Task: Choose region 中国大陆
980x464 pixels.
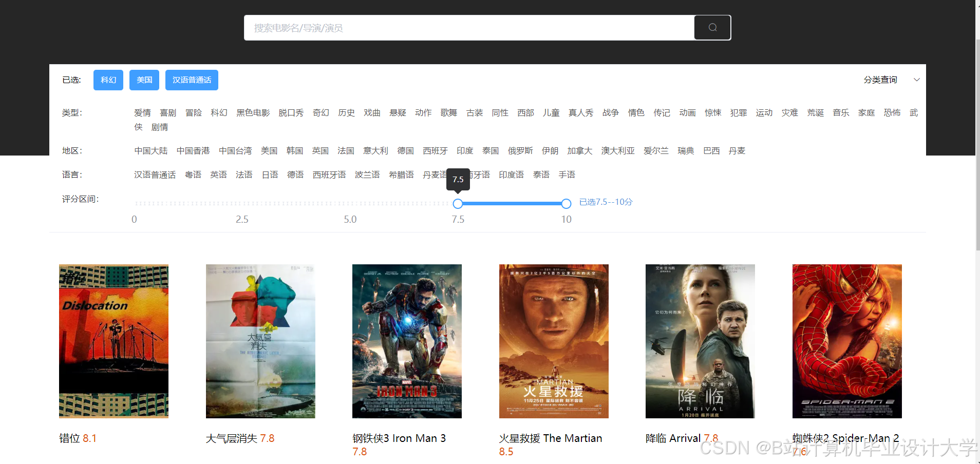Action: [151, 151]
